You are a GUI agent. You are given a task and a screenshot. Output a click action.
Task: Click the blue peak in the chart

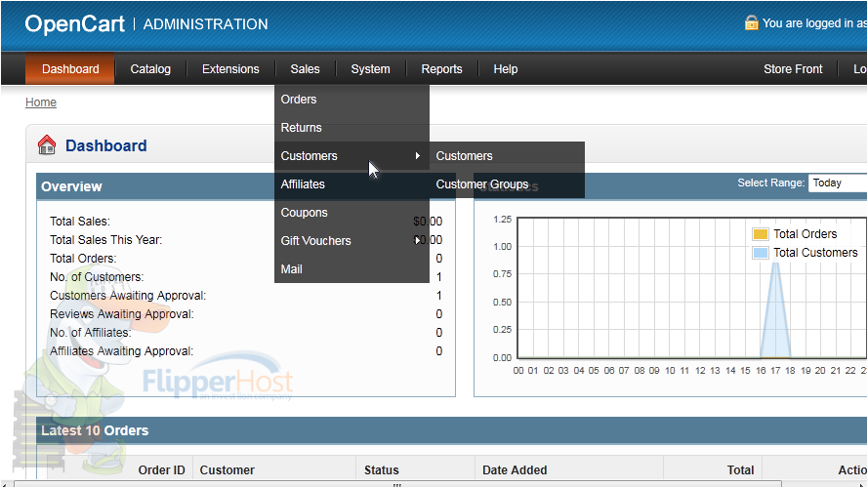[775, 309]
